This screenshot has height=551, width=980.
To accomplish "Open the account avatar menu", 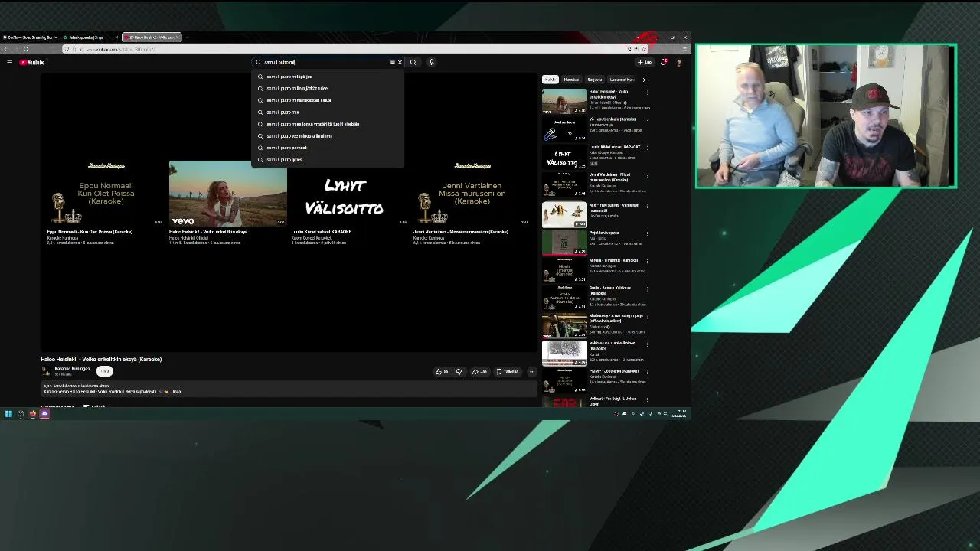I will pos(678,62).
